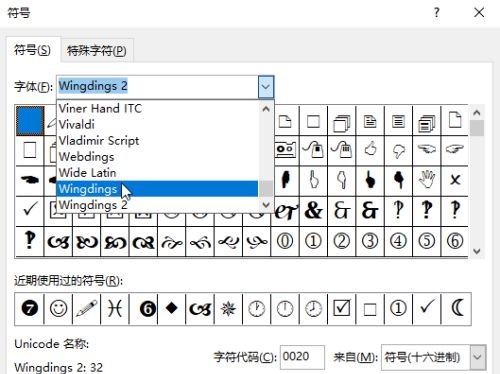Select the open hand symbol
500x374 pixels.
pos(427,179)
